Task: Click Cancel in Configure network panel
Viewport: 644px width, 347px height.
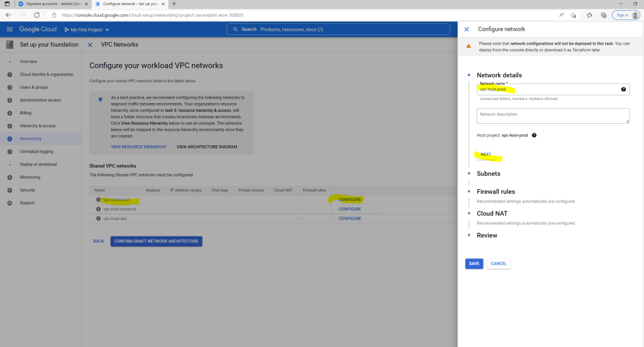Action: tap(499, 263)
